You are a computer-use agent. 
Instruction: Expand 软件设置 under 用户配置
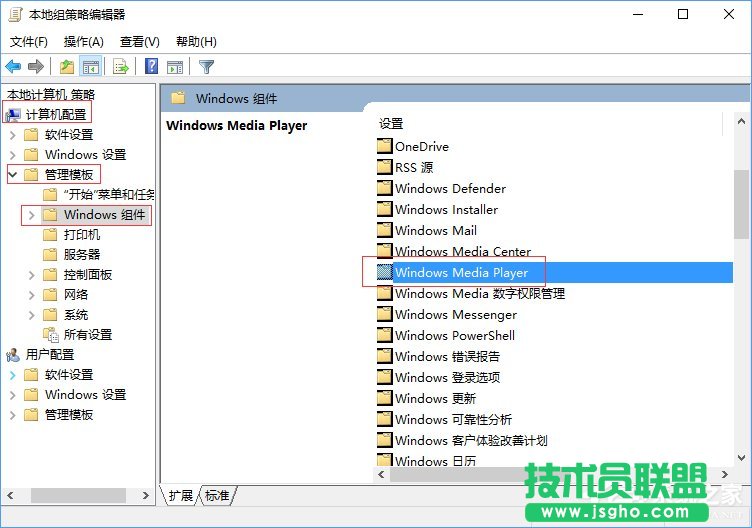tap(13, 375)
